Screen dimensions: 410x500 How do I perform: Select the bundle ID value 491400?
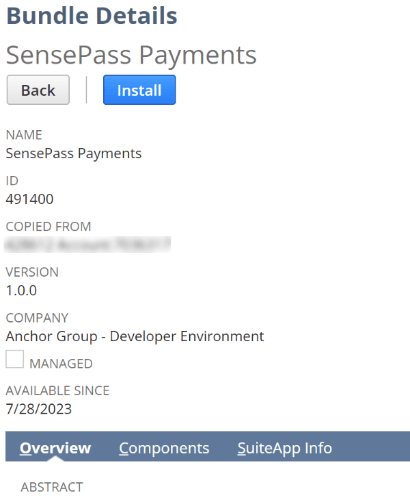click(x=30, y=199)
